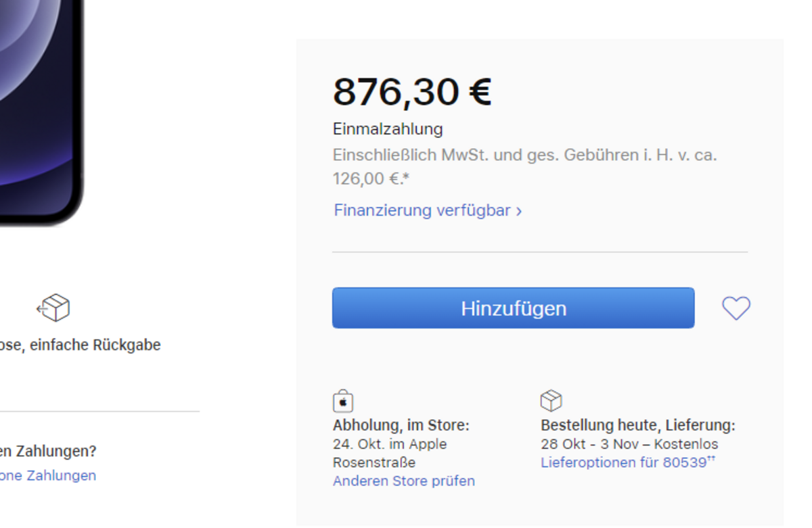Click the iPhone product image
This screenshot has width=812, height=528.
(x=41, y=112)
